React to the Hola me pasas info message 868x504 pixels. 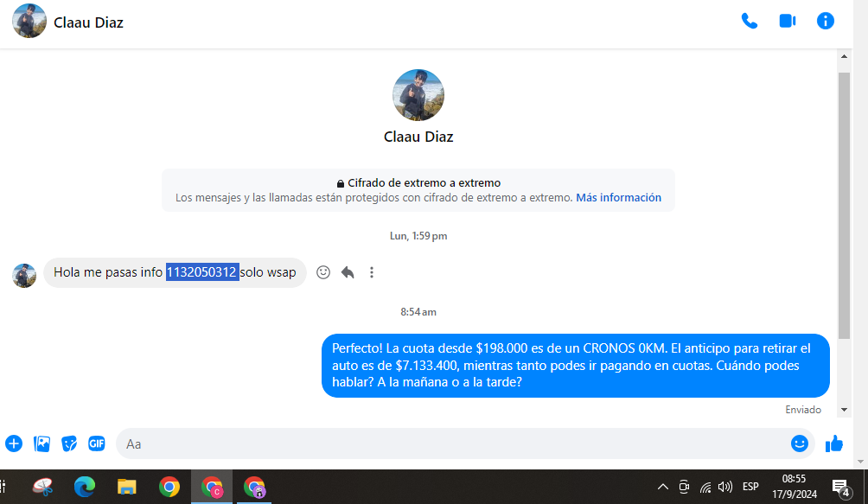pos(323,272)
